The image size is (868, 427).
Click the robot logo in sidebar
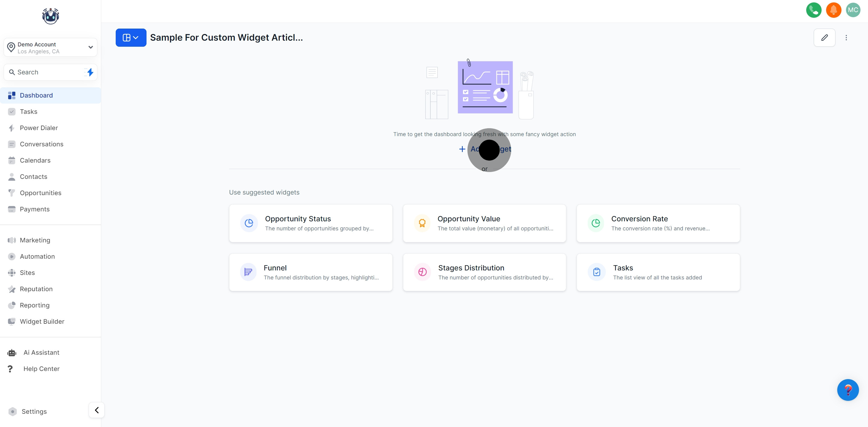[x=51, y=16]
